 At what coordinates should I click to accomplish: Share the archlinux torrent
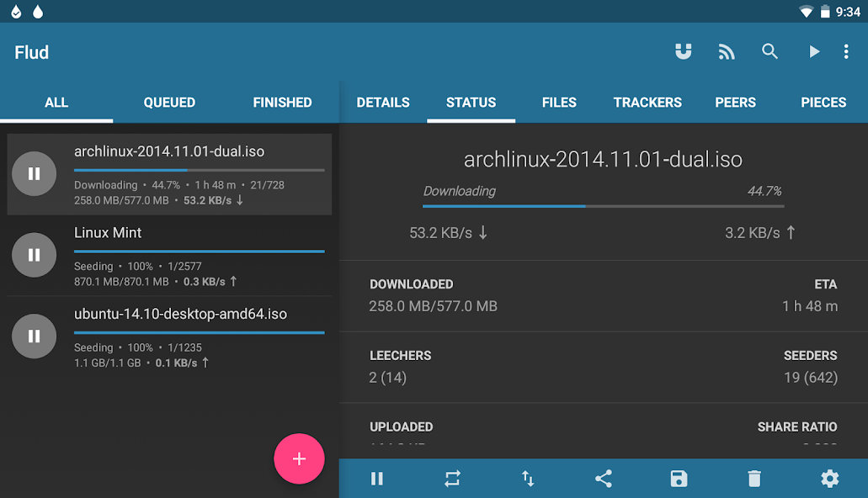pyautogui.click(x=603, y=479)
